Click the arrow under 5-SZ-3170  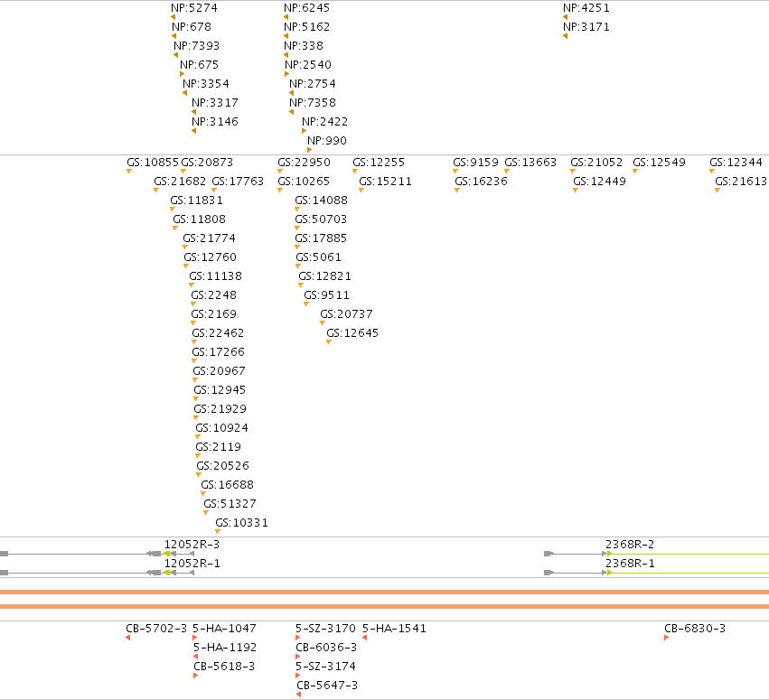click(297, 638)
